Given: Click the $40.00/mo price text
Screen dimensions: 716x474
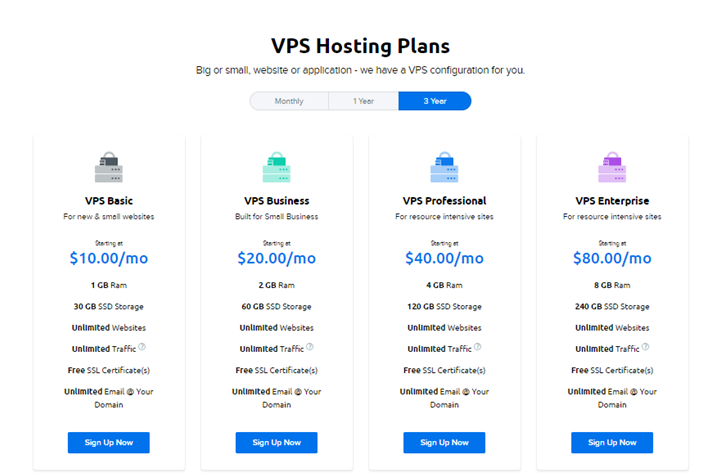Looking at the screenshot, I should [444, 258].
